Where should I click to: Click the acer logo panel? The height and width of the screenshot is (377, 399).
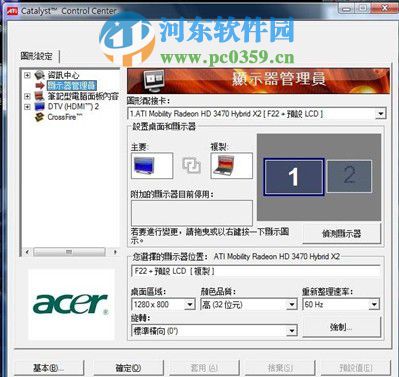71,304
